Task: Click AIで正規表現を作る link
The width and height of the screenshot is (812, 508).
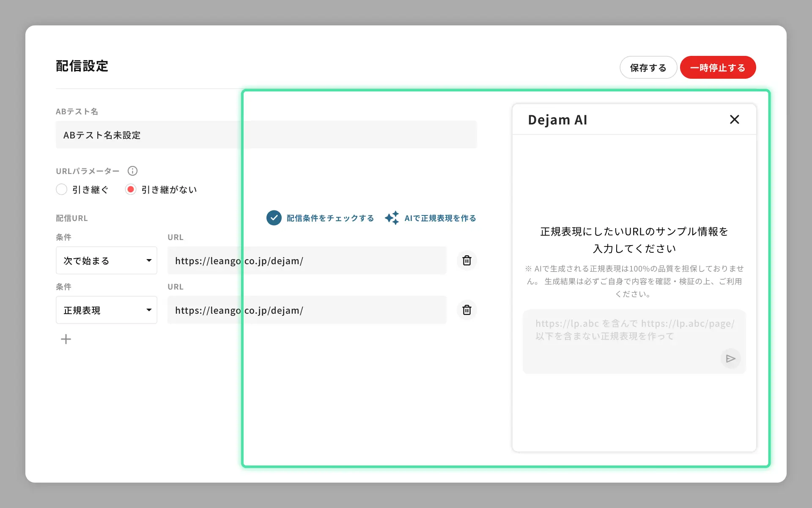Action: [440, 218]
